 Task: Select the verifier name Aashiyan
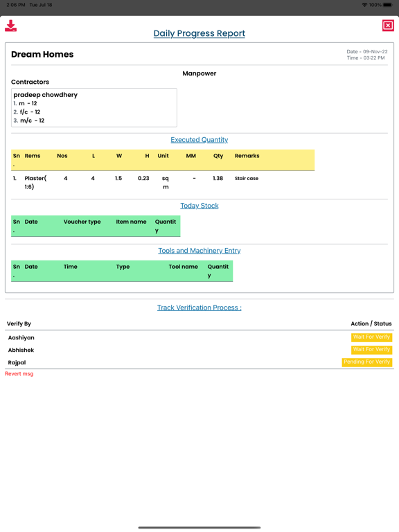tap(21, 337)
